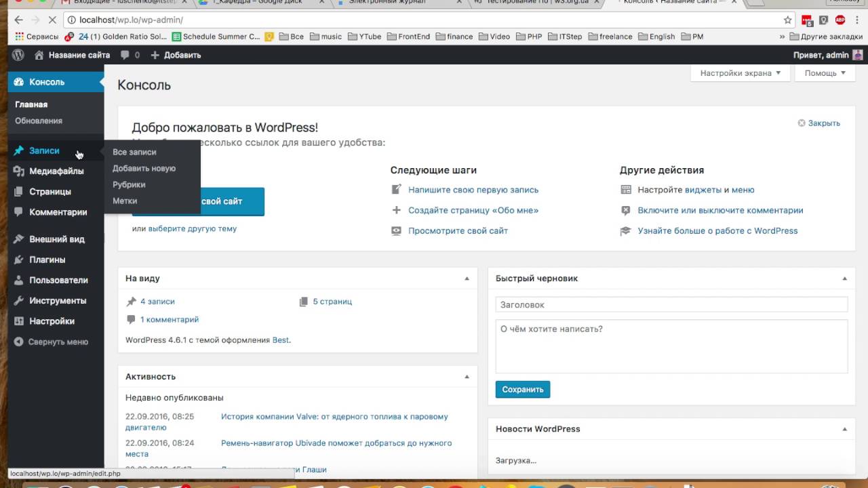Stop page loading with X button
This screenshot has width=868, height=488.
coord(54,20)
